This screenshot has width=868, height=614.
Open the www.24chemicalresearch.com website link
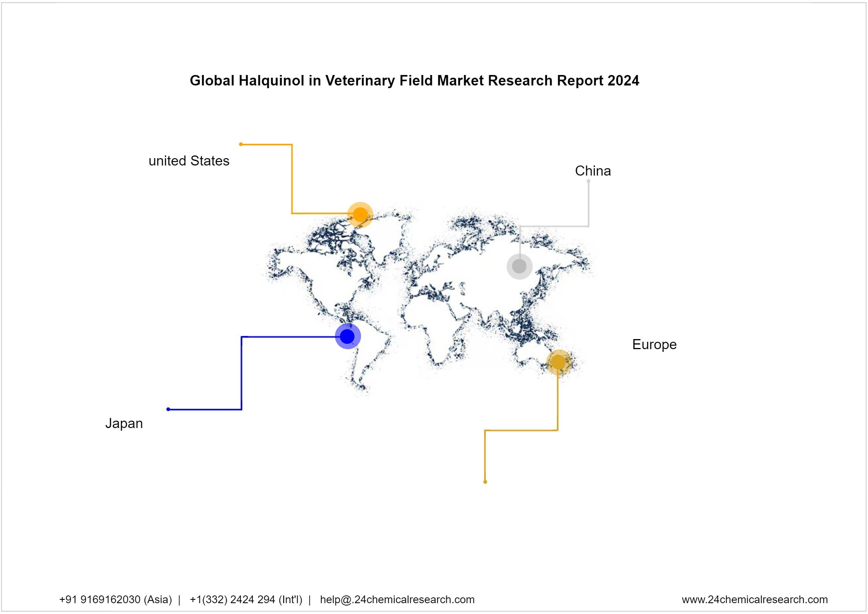pyautogui.click(x=754, y=600)
